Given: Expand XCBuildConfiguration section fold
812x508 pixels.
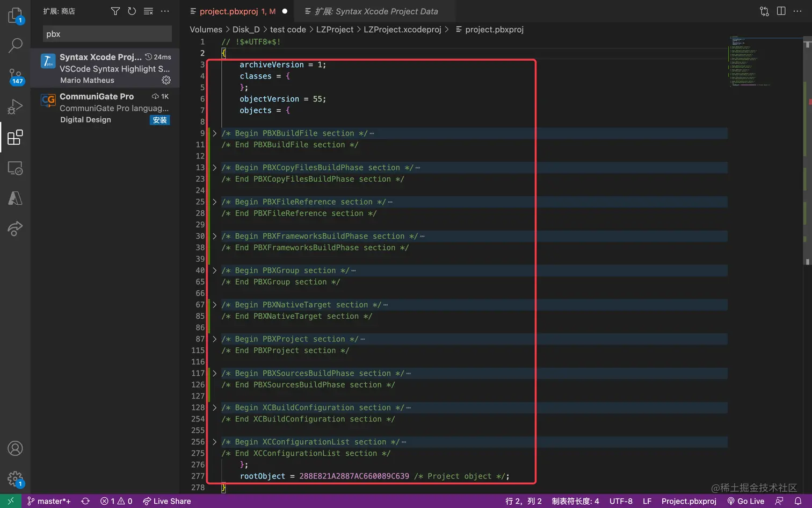Looking at the screenshot, I should (x=214, y=407).
